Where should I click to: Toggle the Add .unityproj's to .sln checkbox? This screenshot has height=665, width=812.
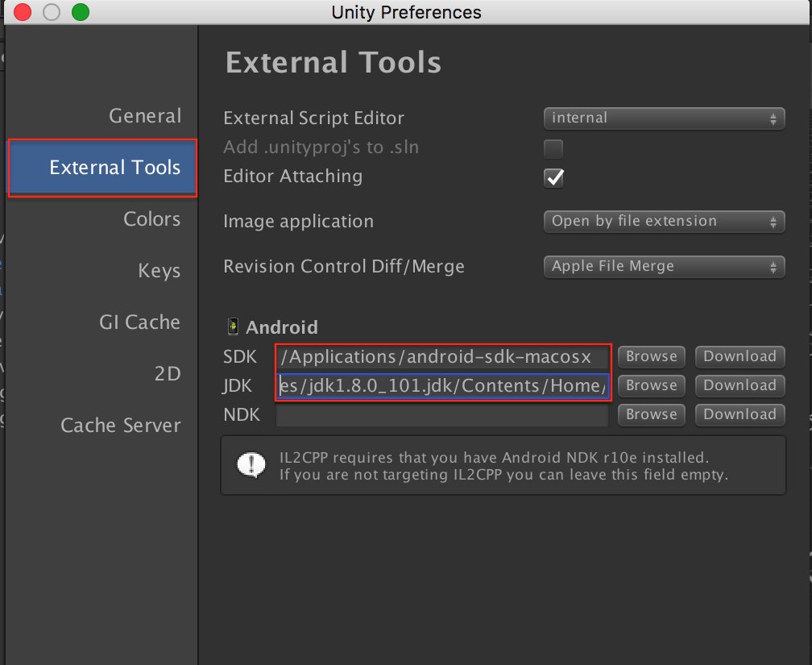click(x=553, y=149)
